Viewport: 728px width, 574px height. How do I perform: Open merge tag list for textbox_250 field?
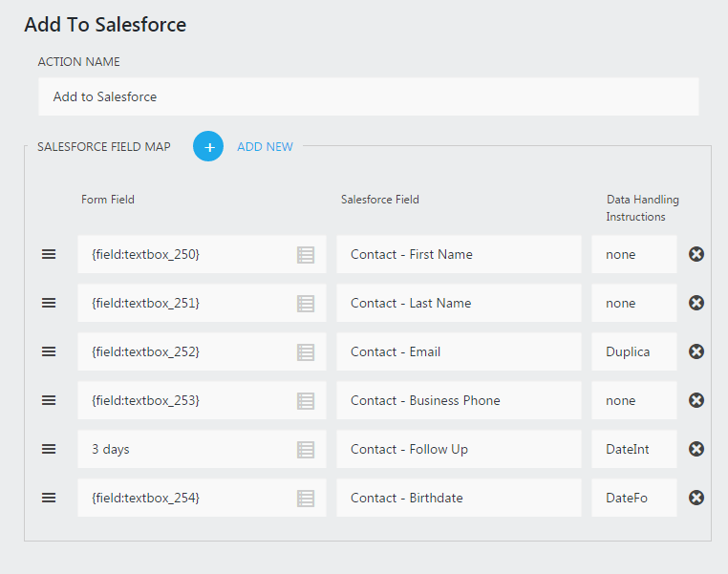[306, 255]
